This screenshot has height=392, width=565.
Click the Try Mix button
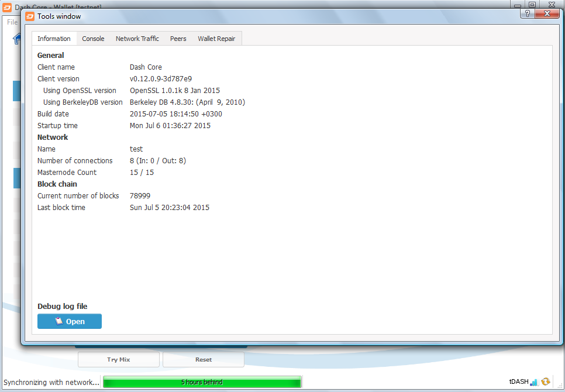[x=119, y=360]
